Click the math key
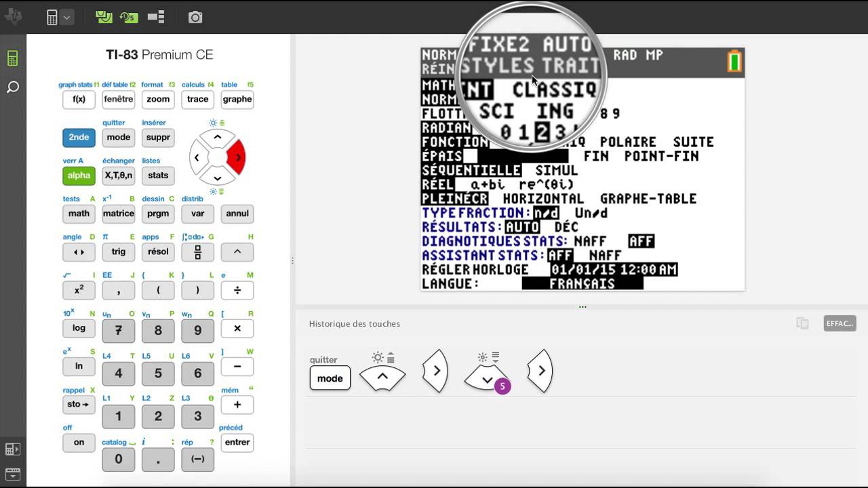 point(79,213)
